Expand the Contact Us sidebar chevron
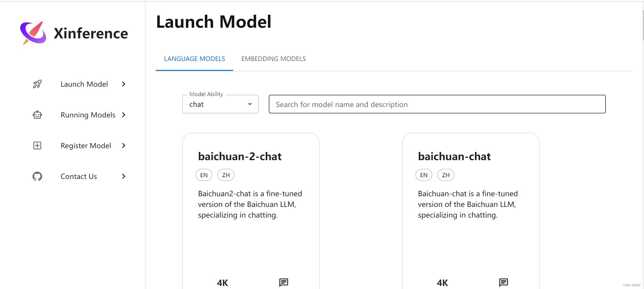 (x=124, y=176)
